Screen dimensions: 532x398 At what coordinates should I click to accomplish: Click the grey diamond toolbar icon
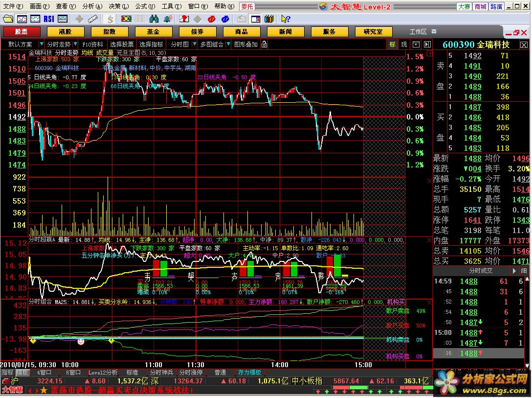click(x=198, y=19)
